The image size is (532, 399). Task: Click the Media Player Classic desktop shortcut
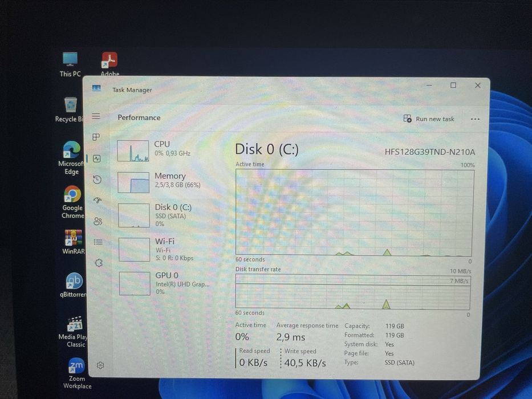coord(74,332)
